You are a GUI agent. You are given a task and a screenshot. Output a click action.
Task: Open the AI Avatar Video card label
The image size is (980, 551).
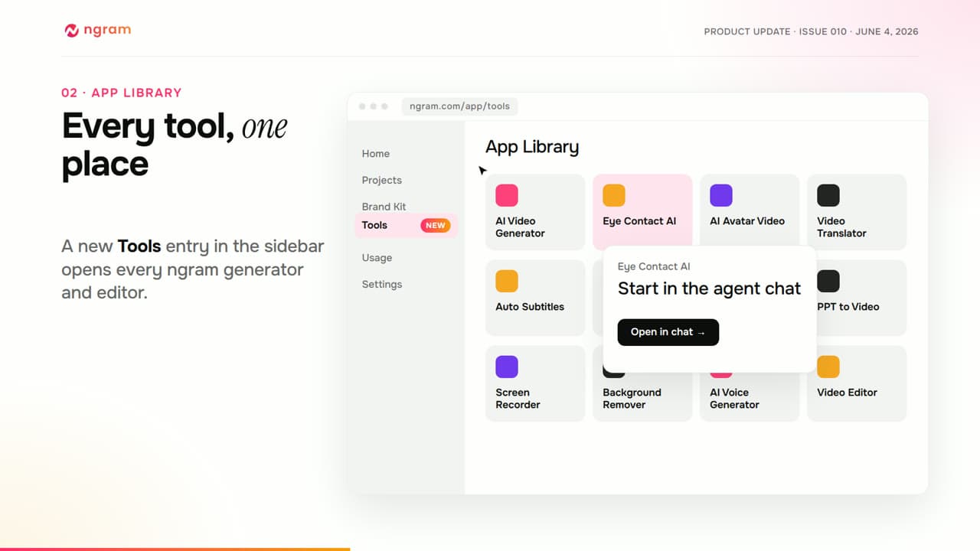coord(747,221)
